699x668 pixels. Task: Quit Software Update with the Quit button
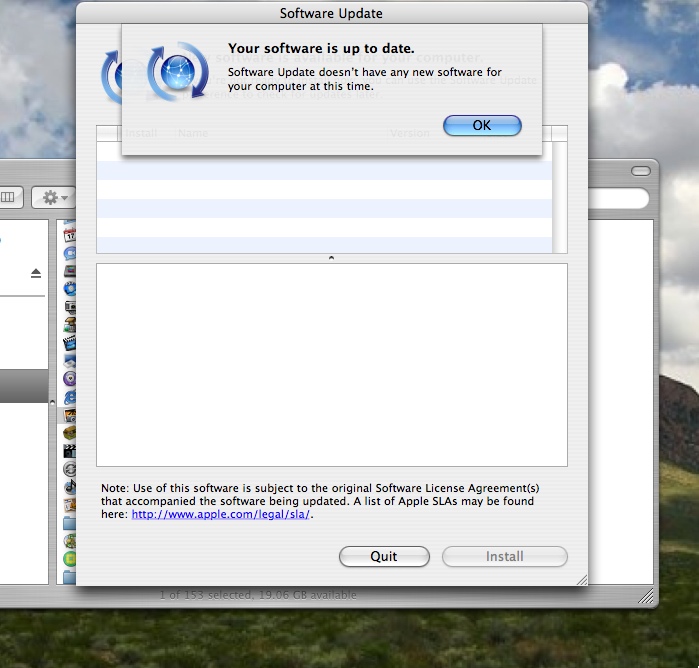click(x=384, y=557)
